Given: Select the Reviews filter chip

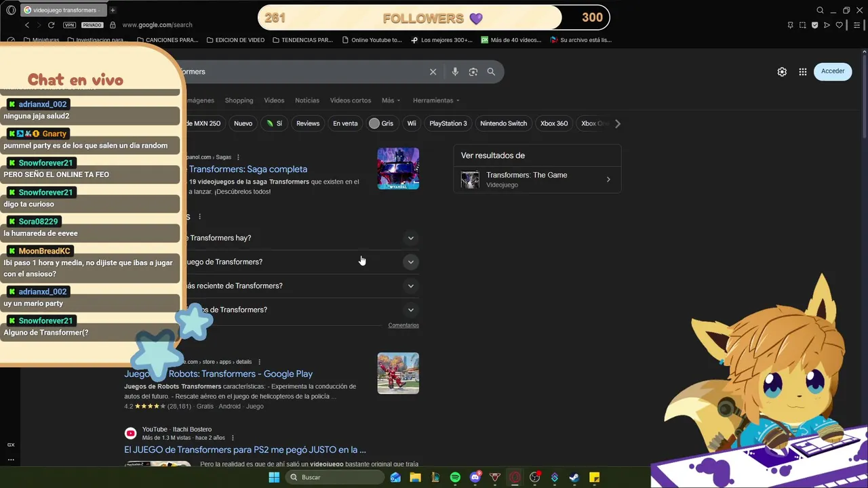Looking at the screenshot, I should [308, 123].
